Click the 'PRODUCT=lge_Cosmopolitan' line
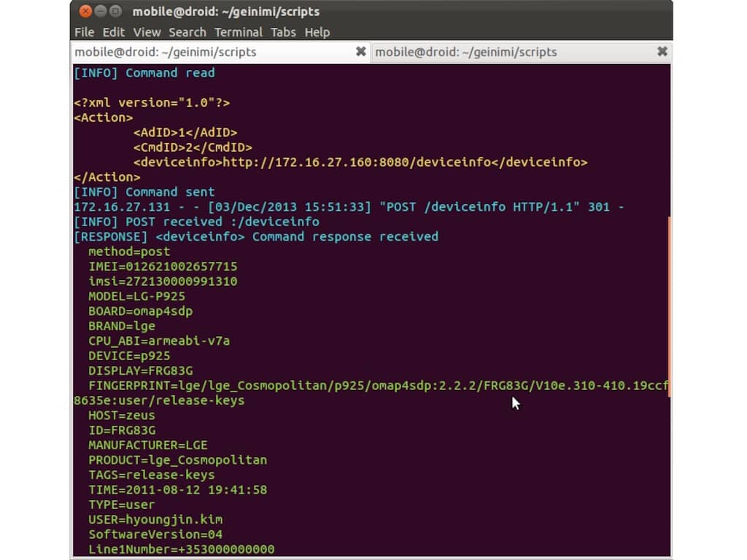The width and height of the screenshot is (747, 560). click(x=178, y=460)
